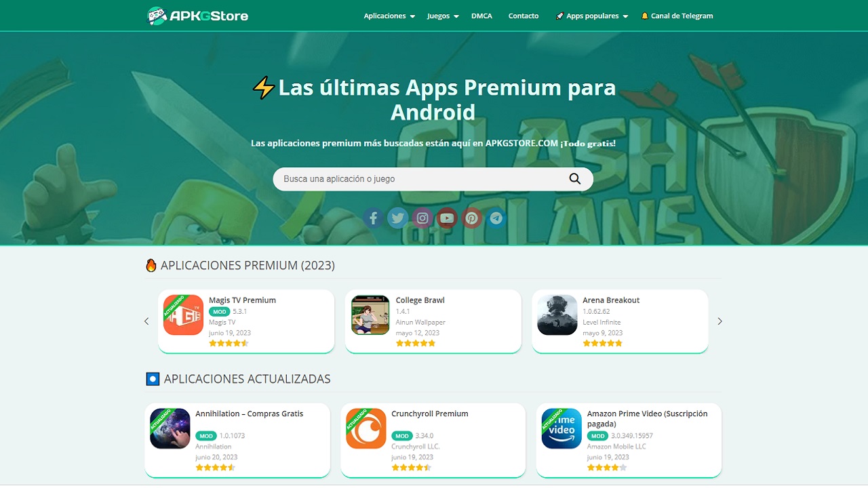
Task: Click the Magis TV Premium star rating
Action: point(229,343)
